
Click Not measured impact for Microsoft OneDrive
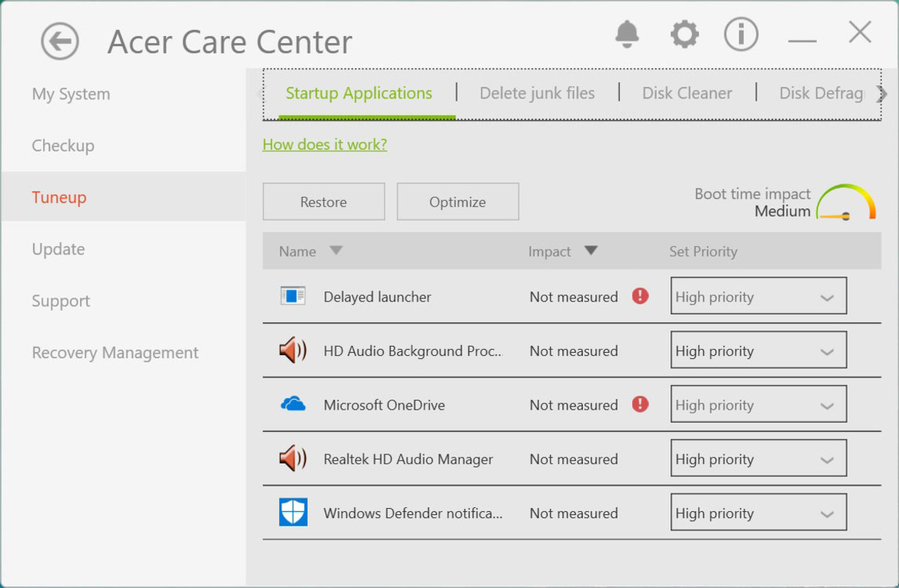(x=574, y=404)
